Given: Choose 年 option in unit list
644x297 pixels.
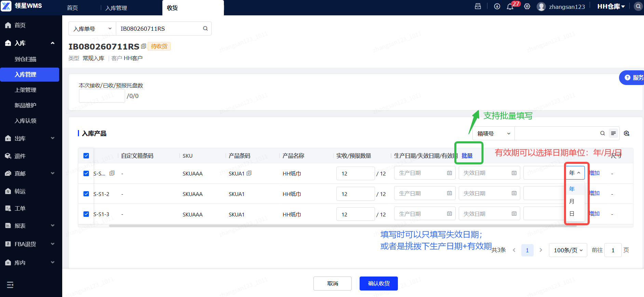Looking at the screenshot, I should pyautogui.click(x=575, y=189).
